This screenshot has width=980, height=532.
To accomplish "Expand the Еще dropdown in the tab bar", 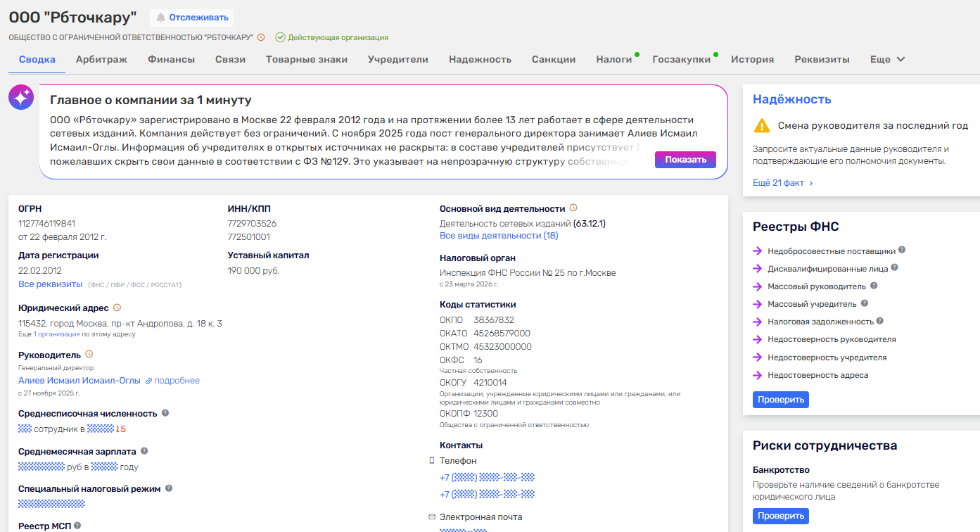I will [x=887, y=59].
